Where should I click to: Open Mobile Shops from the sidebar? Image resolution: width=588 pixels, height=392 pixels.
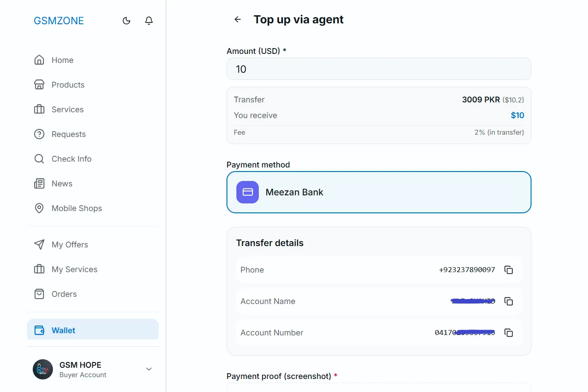pos(76,208)
